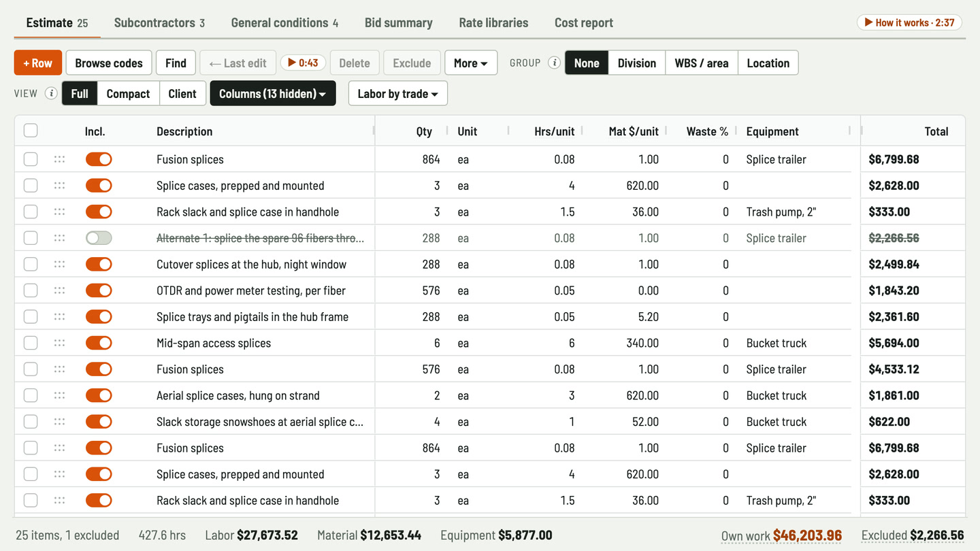The width and height of the screenshot is (980, 551).
Task: Select checkbox of OTDR and power meter testing row
Action: [31, 290]
